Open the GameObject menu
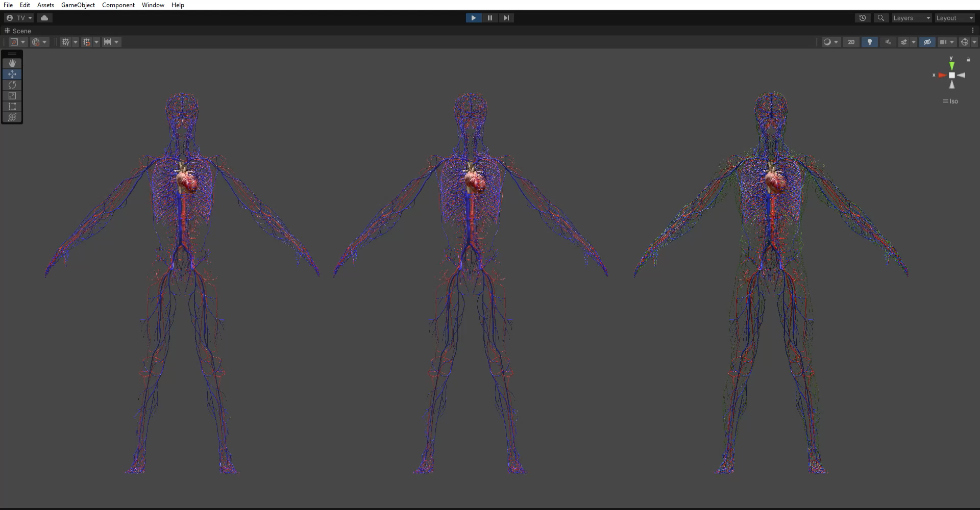The image size is (980, 510). pyautogui.click(x=78, y=5)
